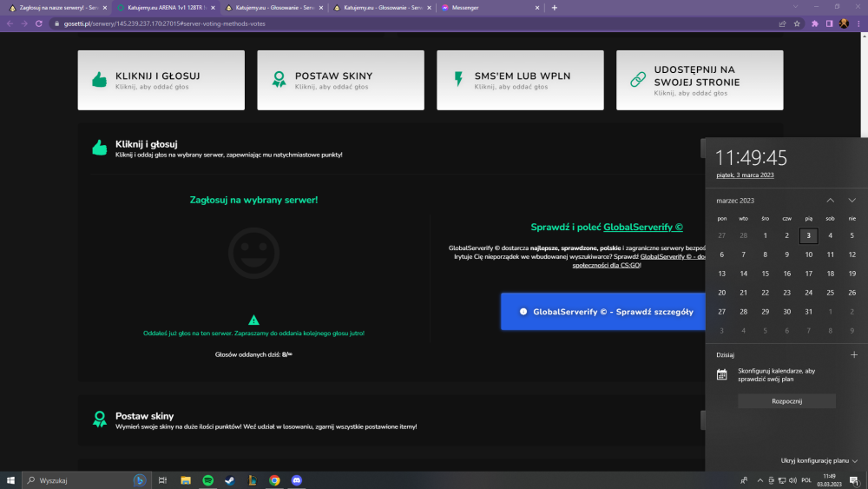Click the Kliknij i głosuj section heading

point(146,144)
